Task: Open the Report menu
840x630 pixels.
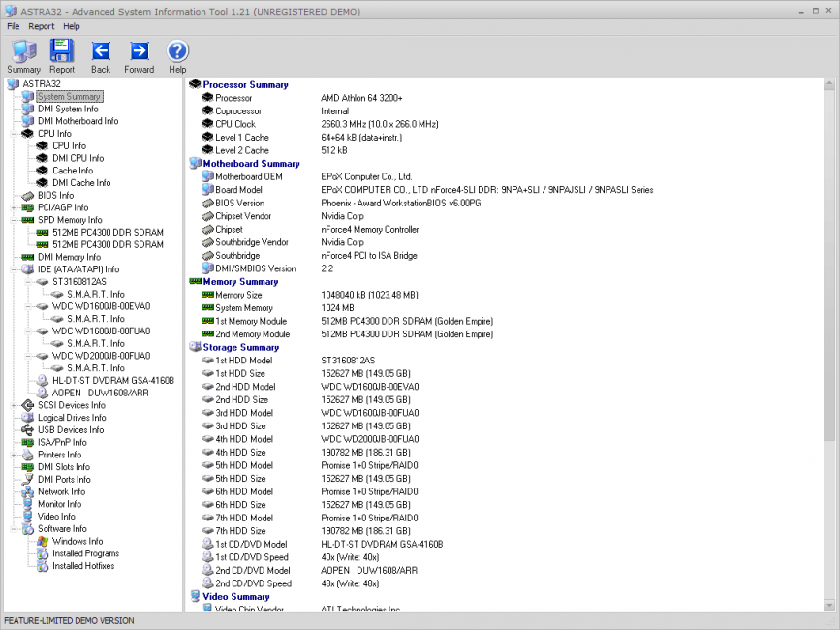Action: (x=42, y=26)
